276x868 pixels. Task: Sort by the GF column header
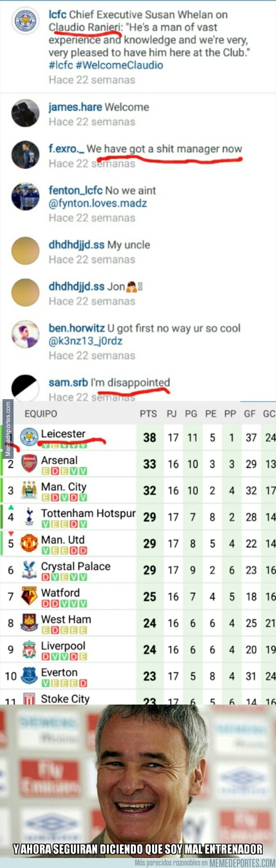click(x=250, y=414)
